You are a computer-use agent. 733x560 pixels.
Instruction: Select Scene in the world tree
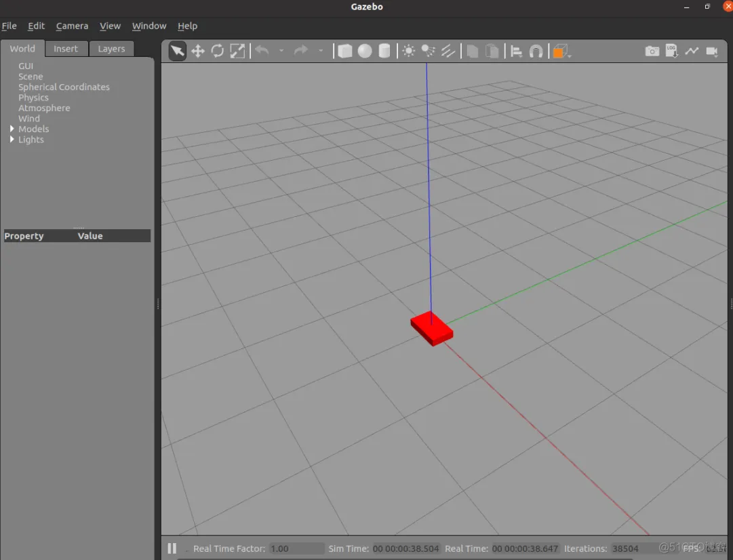point(31,76)
